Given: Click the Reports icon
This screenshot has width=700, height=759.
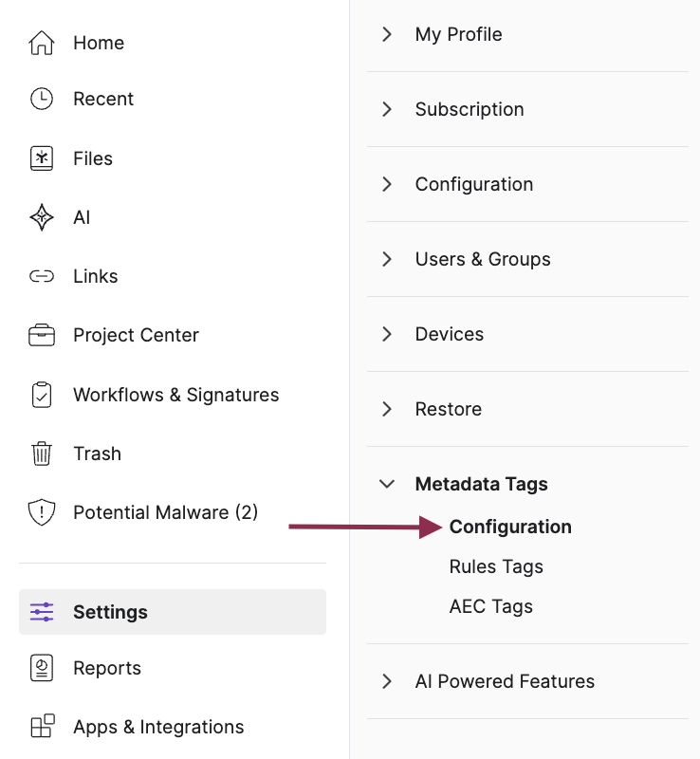Looking at the screenshot, I should [x=42, y=668].
